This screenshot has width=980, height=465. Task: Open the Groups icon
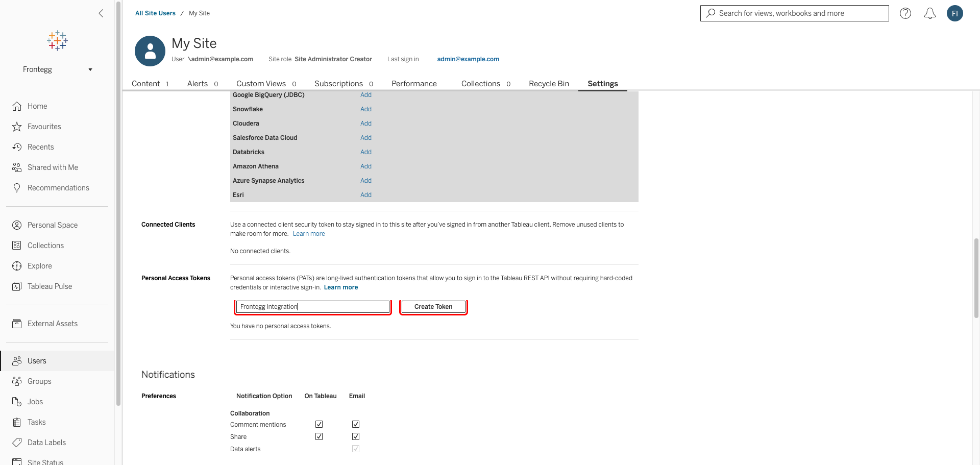pyautogui.click(x=17, y=381)
